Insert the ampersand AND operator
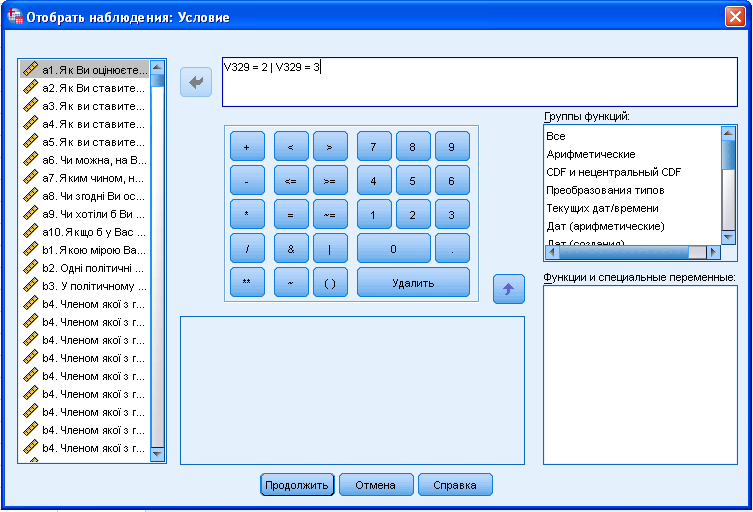The image size is (753, 512). [290, 248]
